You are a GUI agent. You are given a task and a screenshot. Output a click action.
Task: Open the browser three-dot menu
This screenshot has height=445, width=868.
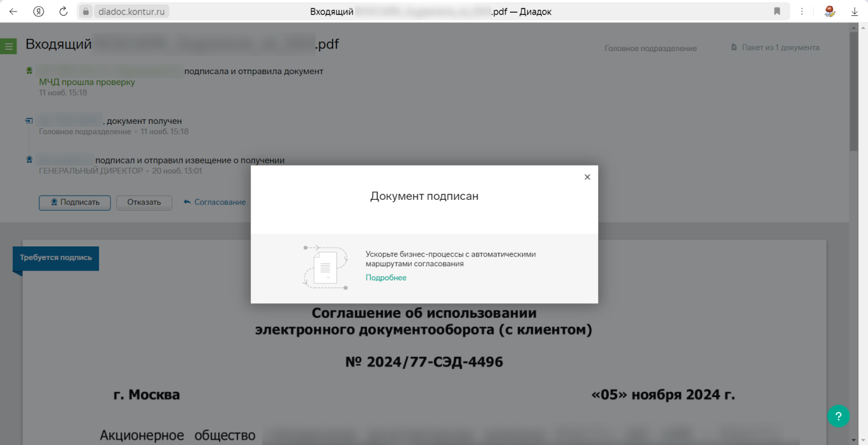click(x=802, y=11)
